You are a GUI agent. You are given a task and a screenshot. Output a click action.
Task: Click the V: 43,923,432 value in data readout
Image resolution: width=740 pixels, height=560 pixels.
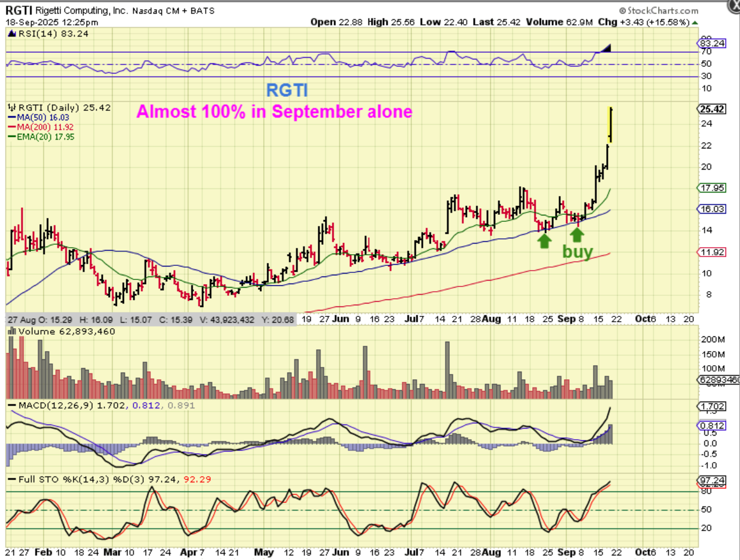(x=227, y=319)
